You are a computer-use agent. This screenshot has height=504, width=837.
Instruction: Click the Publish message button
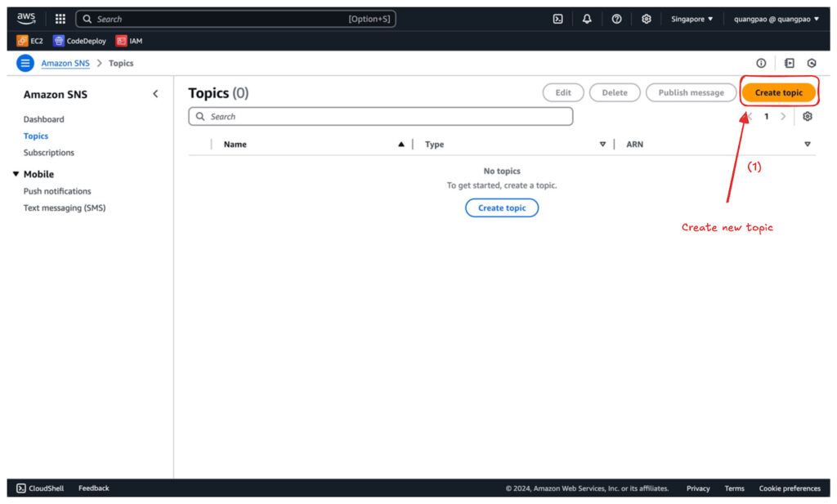(692, 92)
